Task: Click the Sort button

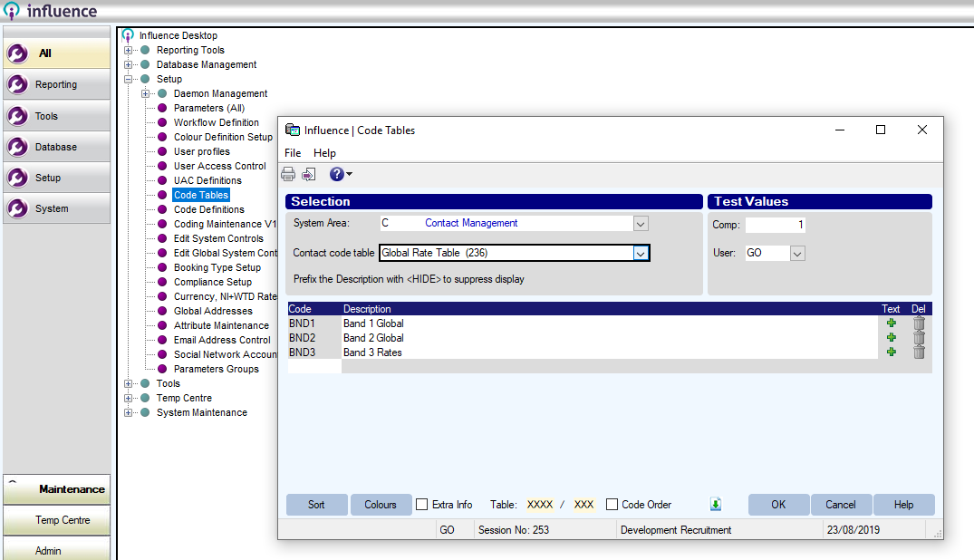Action: click(x=316, y=505)
